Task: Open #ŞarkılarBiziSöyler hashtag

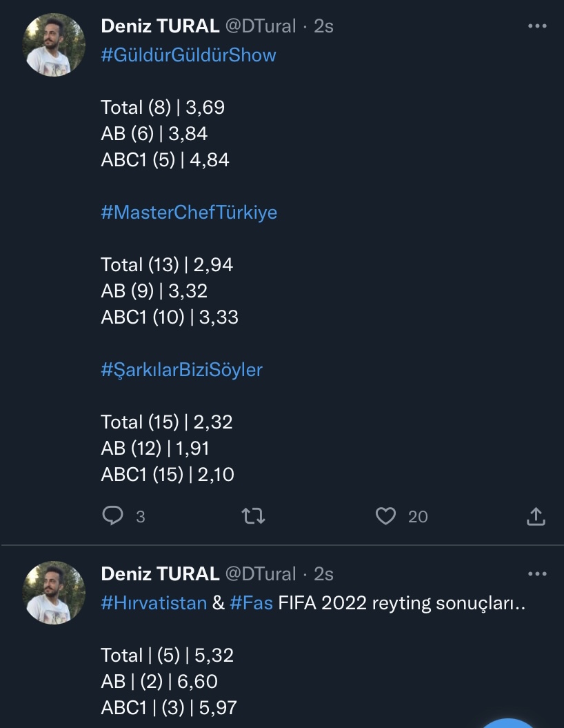Action: (181, 369)
